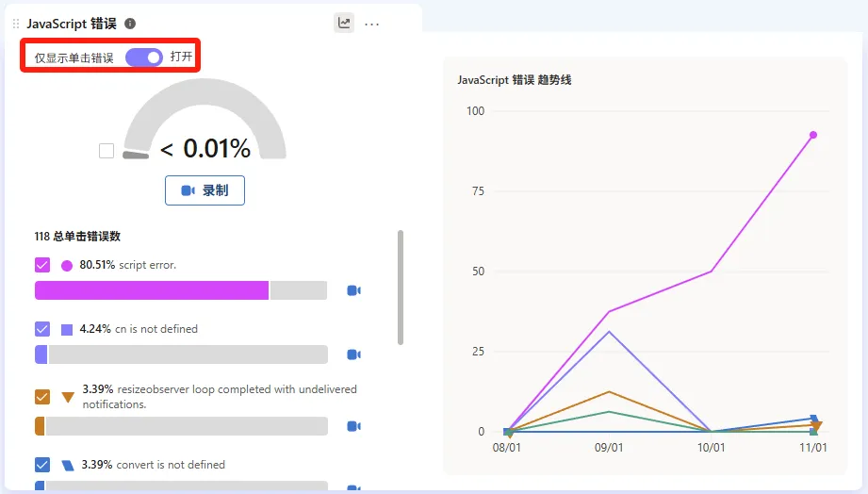Click the 3.39% convert is not defined text

tap(153, 464)
